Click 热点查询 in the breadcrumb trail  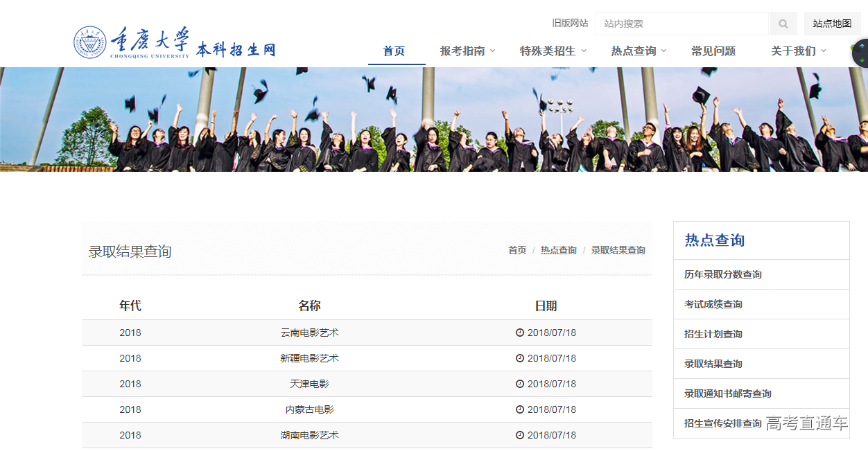[557, 250]
